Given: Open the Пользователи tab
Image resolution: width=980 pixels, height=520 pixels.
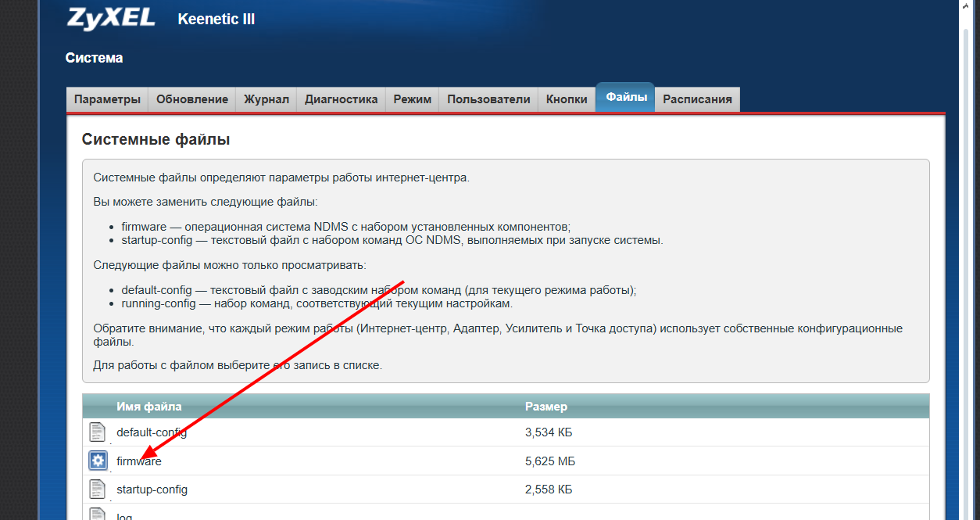Looking at the screenshot, I should pyautogui.click(x=489, y=99).
